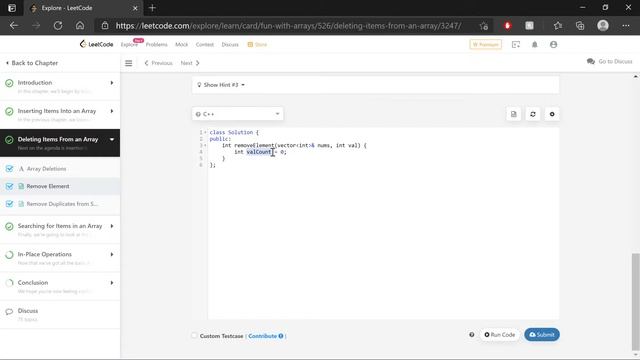Open browser collections icon
Image resolution: width=640 pixels, height=360 pixels.
click(x=580, y=26)
